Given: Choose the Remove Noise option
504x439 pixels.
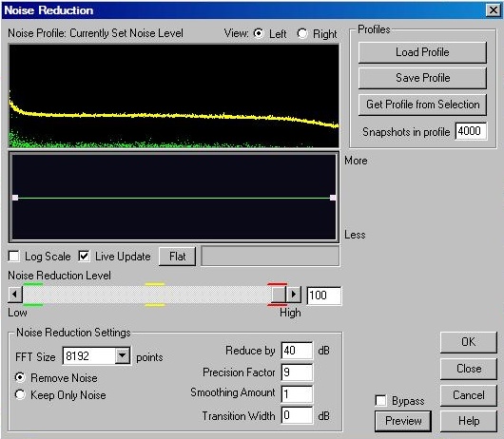Looking at the screenshot, I should (x=20, y=377).
